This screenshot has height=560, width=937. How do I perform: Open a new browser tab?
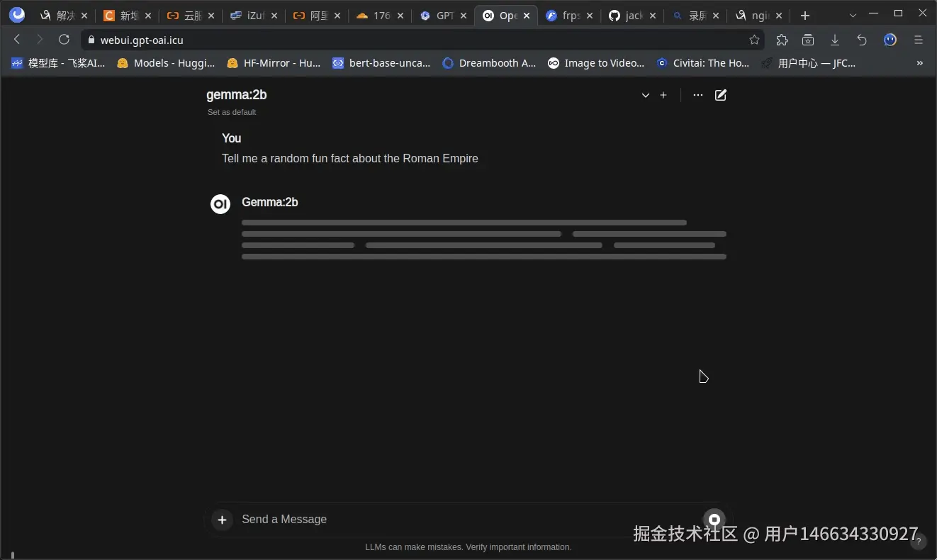pyautogui.click(x=804, y=16)
